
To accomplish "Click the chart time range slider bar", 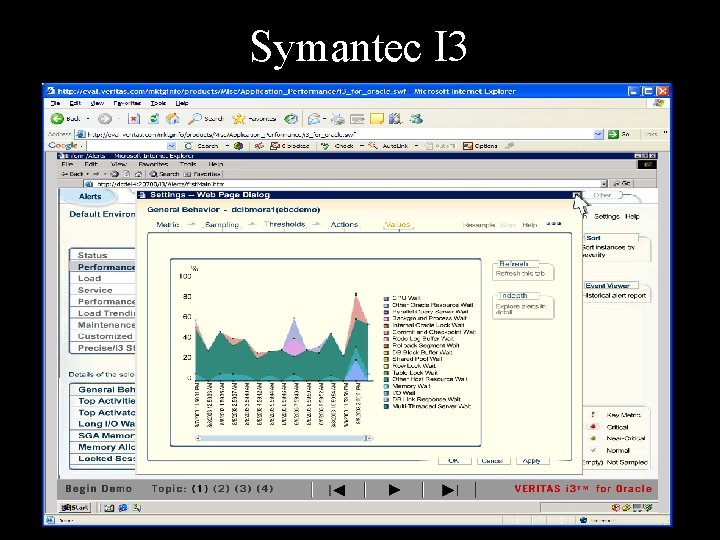I will (x=283, y=438).
